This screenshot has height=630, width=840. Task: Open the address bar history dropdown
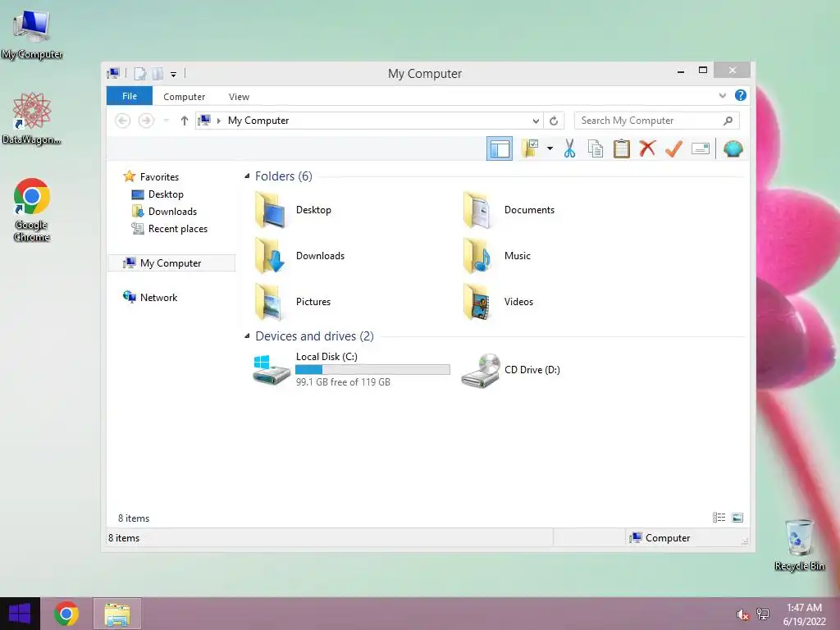[536, 121]
